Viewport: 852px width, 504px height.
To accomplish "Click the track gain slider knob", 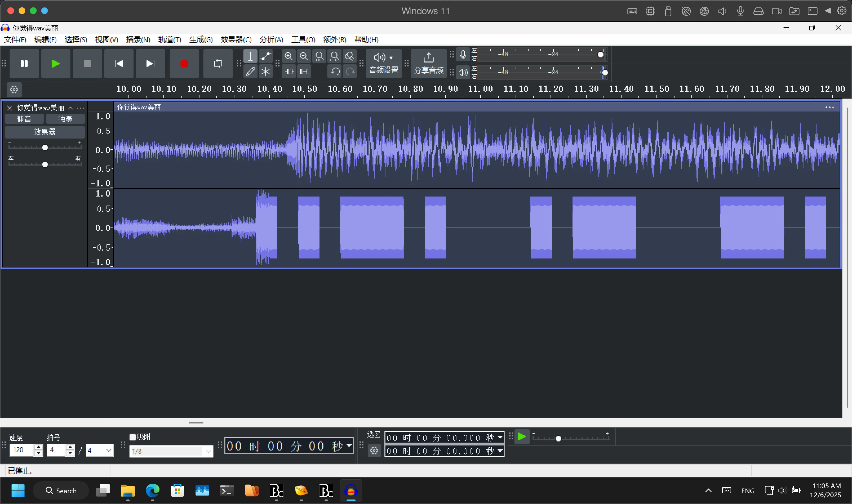I will [x=45, y=148].
